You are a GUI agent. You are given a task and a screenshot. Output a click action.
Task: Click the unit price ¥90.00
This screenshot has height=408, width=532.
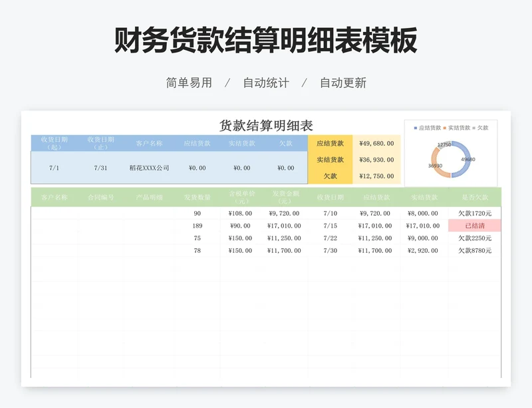240,226
